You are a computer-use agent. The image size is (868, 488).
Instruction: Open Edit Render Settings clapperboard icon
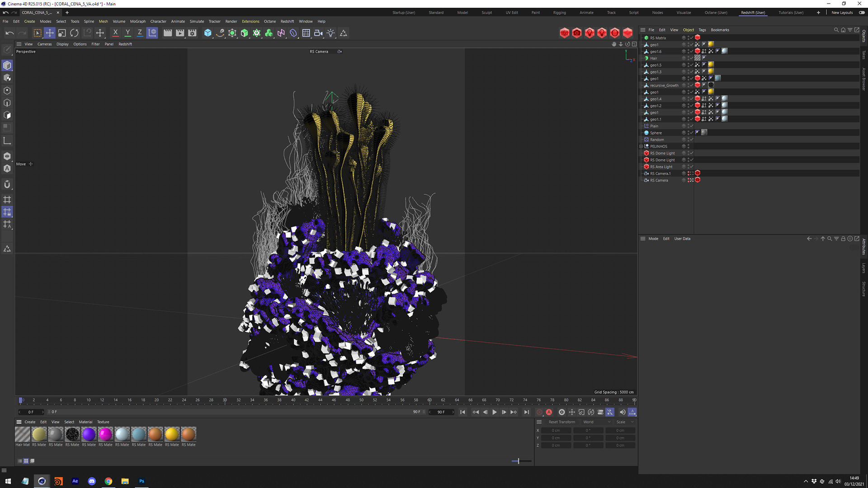[x=192, y=33]
